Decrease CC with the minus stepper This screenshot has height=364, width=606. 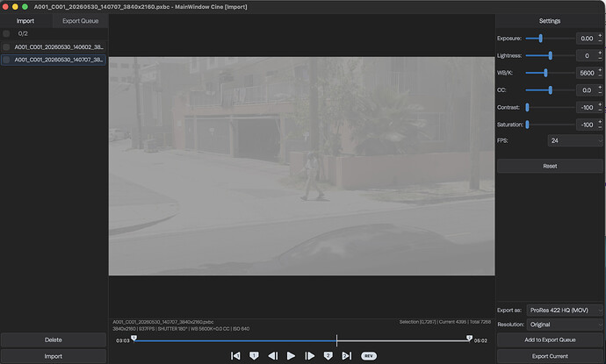point(600,93)
